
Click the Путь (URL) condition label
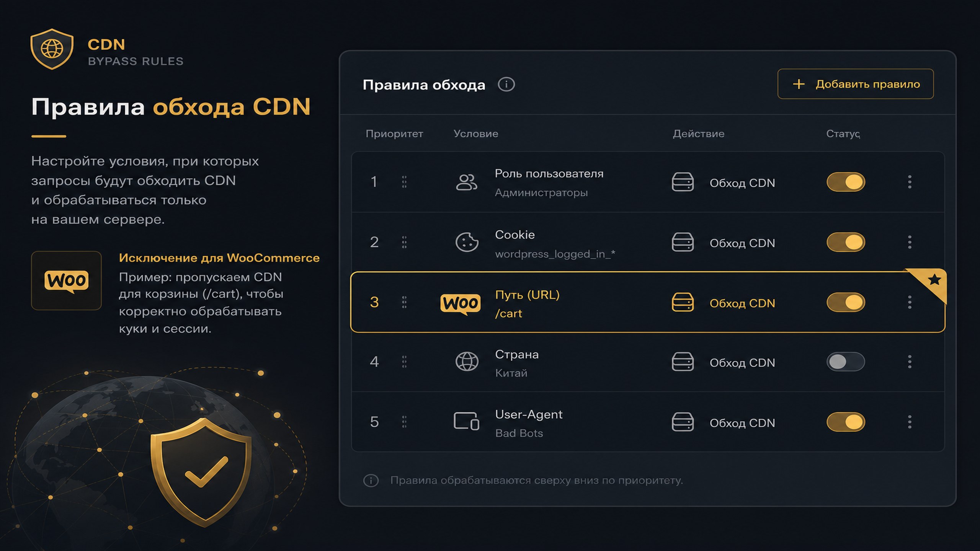tap(527, 295)
